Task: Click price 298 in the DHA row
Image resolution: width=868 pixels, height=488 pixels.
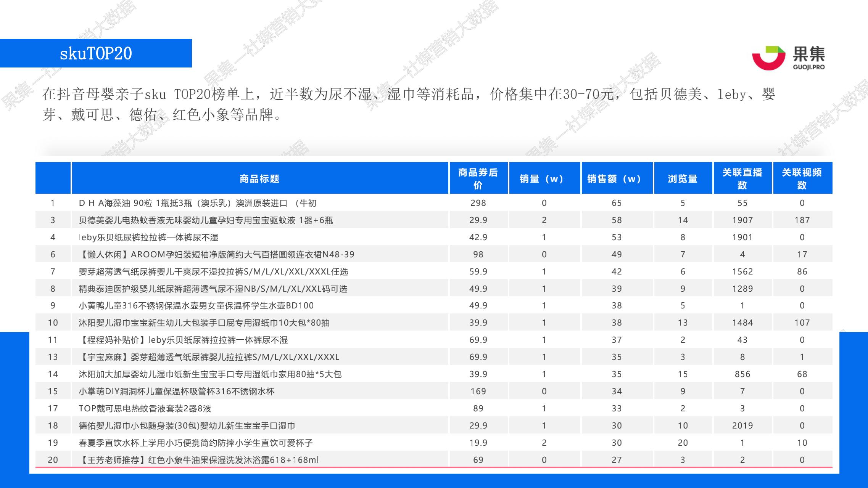Action: point(478,203)
